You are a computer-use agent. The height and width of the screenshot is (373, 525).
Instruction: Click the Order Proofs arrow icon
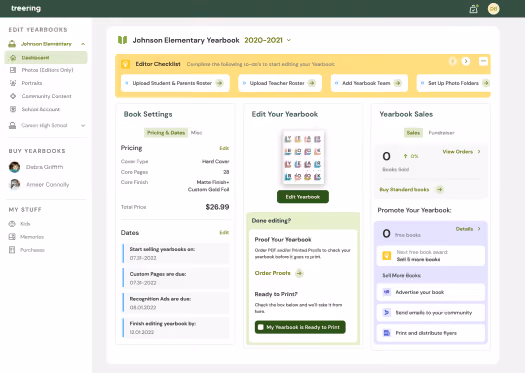(299, 273)
